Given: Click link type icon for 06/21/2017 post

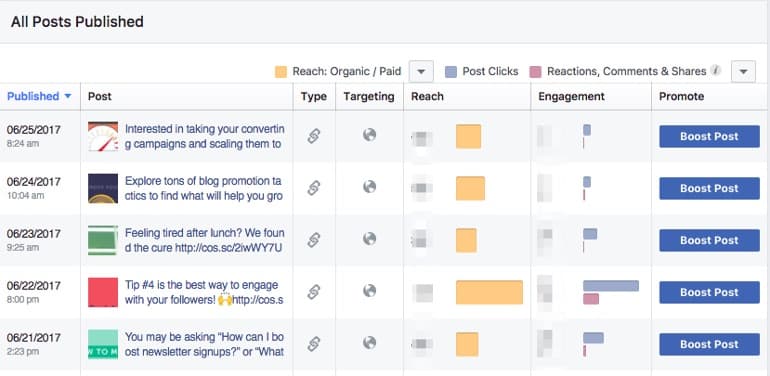Looking at the screenshot, I should point(314,344).
